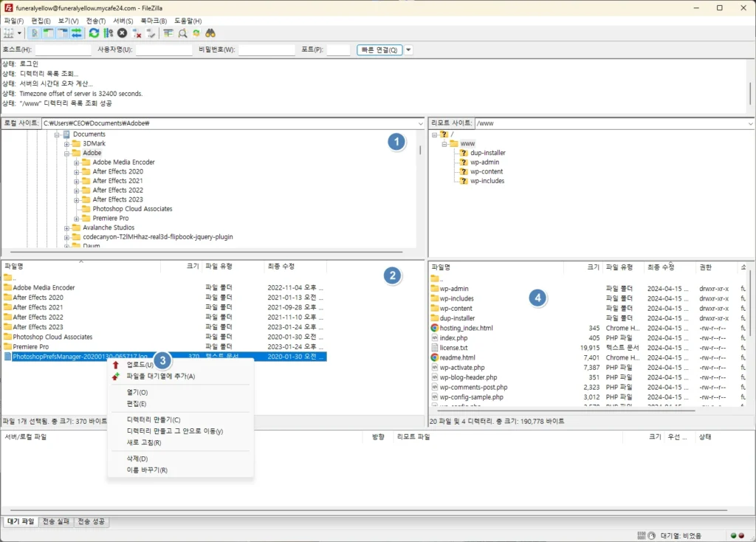Screen dimensions: 756x542
Task: Cancel current operation with the black X icon
Action: [123, 33]
